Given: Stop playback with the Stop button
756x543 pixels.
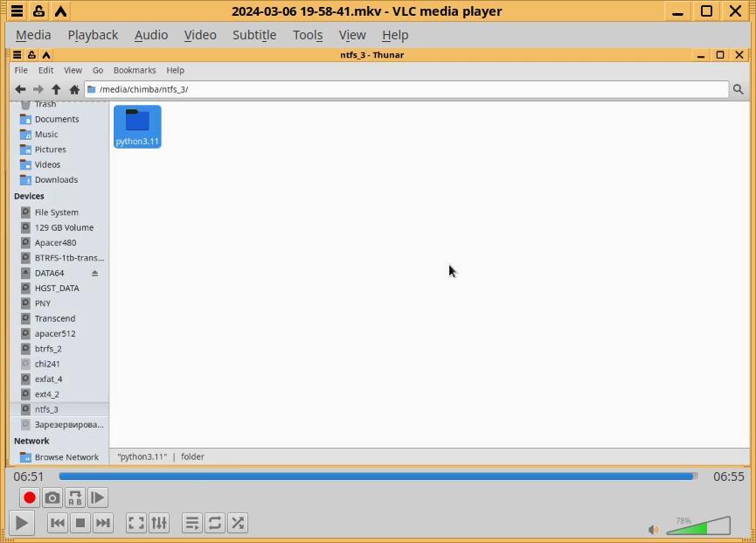Looking at the screenshot, I should point(80,523).
